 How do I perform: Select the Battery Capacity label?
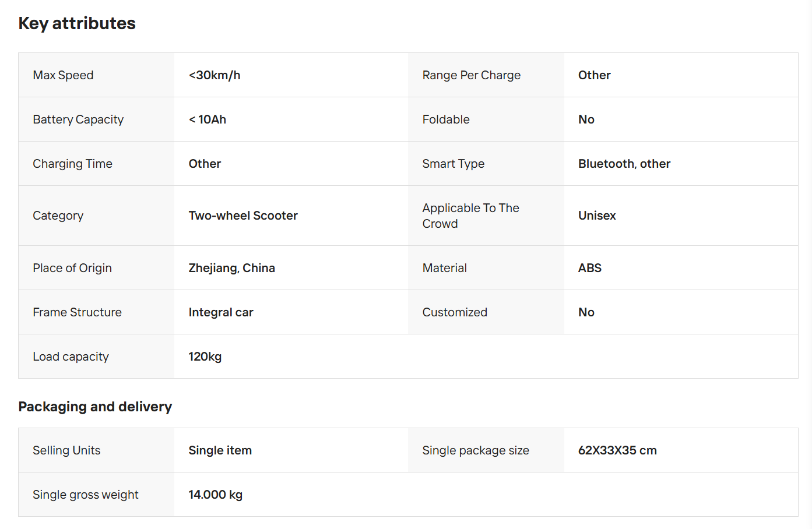point(78,119)
